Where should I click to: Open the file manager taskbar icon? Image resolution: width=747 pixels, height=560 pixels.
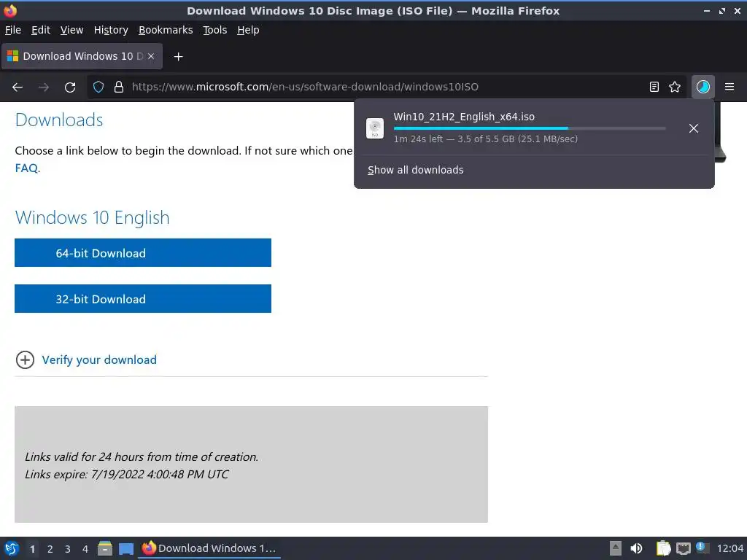(105, 548)
